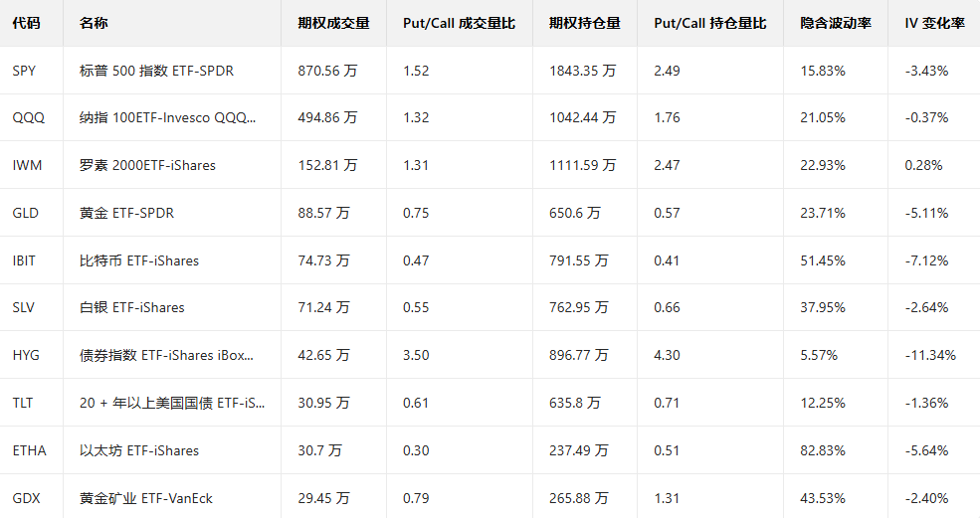
Task: Click the SLV ticker code
Action: (x=24, y=307)
